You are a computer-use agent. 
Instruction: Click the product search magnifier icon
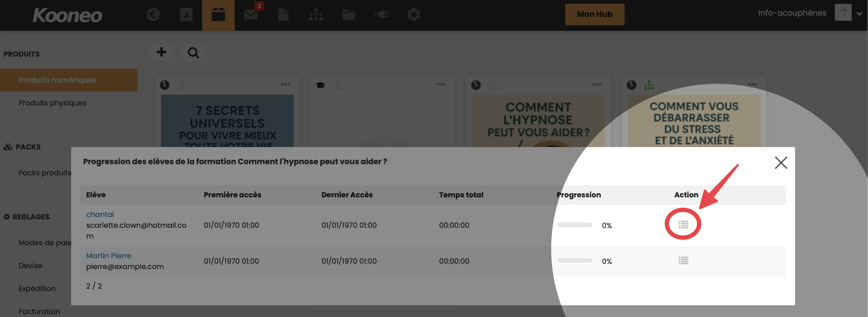click(193, 52)
